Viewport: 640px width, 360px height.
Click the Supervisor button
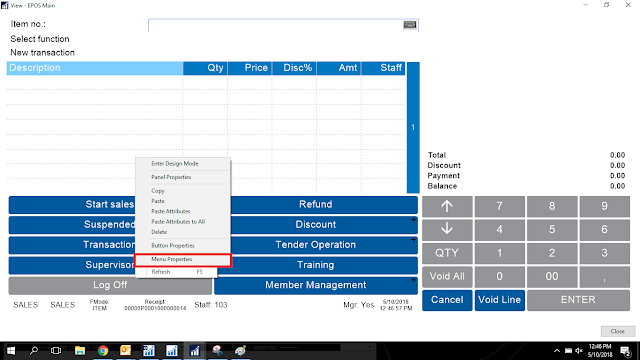click(72, 265)
